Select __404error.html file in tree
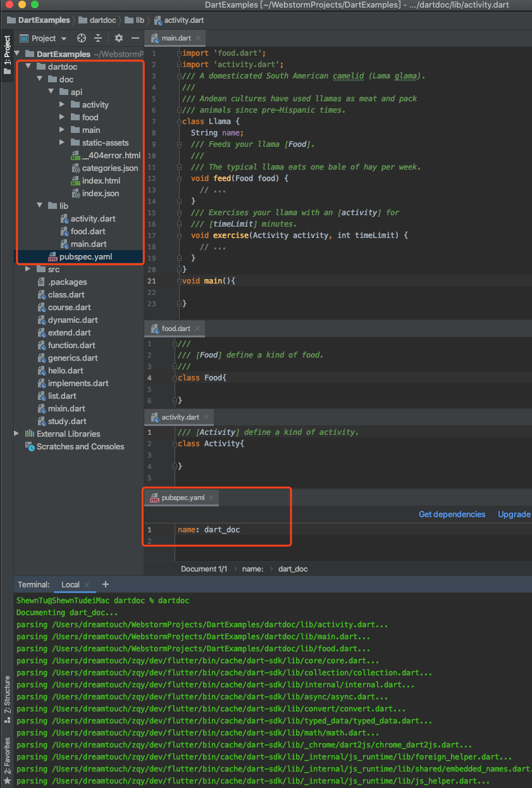Screen dimensions: 532x788 tap(105, 155)
